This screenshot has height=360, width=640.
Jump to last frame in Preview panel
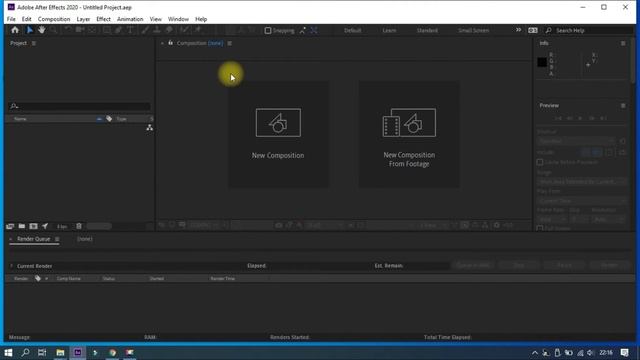603,118
